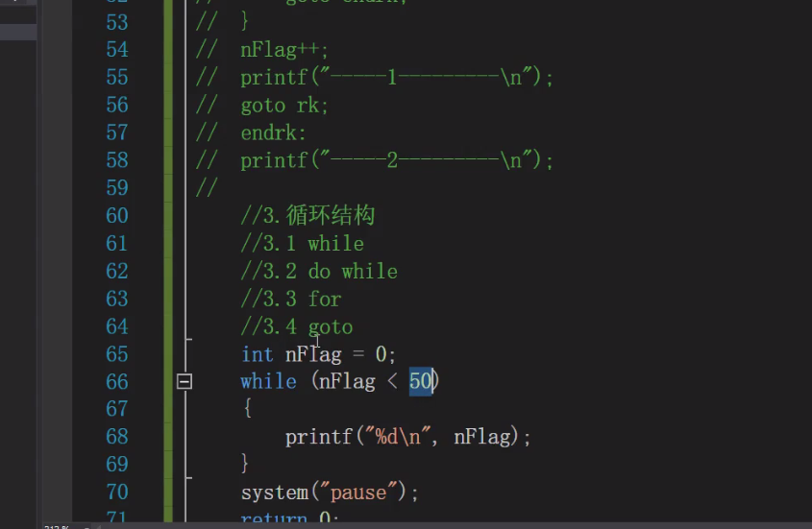This screenshot has height=529, width=812.
Task: Click the "int" keyword on line 65
Action: (x=257, y=354)
